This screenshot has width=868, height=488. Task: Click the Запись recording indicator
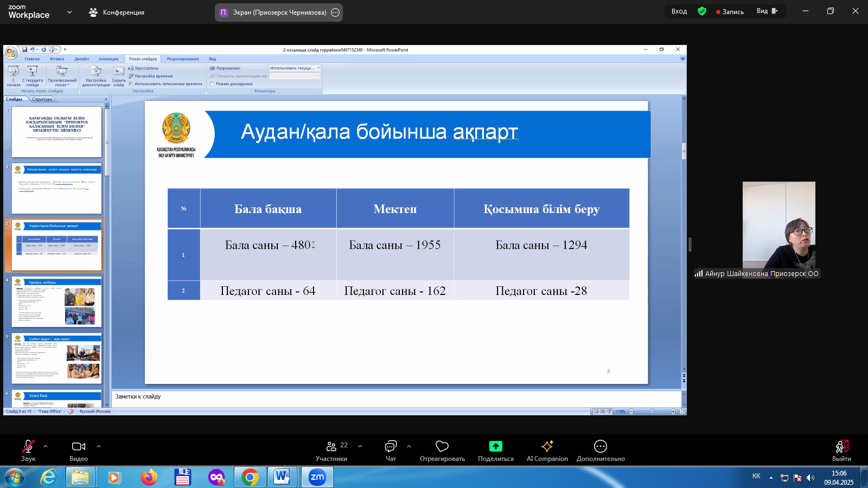pyautogui.click(x=730, y=11)
